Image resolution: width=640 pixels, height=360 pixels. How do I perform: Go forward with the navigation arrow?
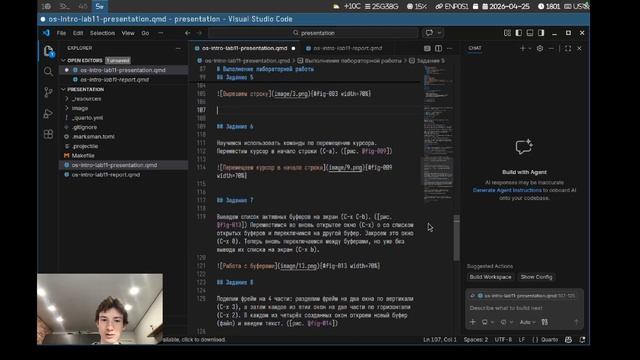199,33
